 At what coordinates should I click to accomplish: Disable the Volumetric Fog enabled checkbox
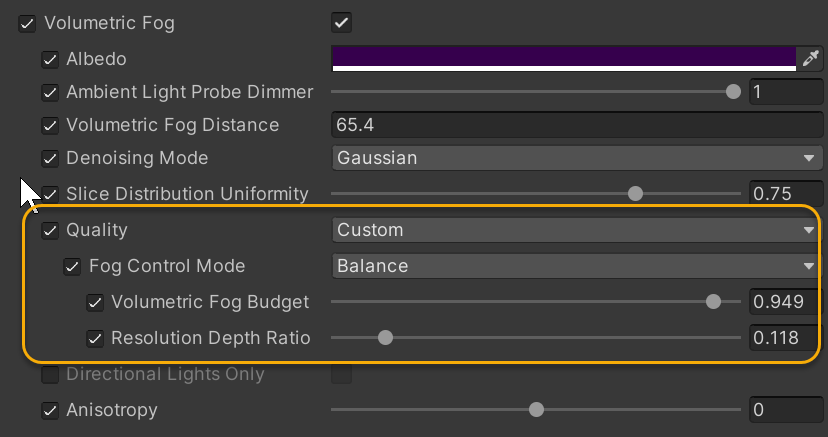pyautogui.click(x=342, y=22)
